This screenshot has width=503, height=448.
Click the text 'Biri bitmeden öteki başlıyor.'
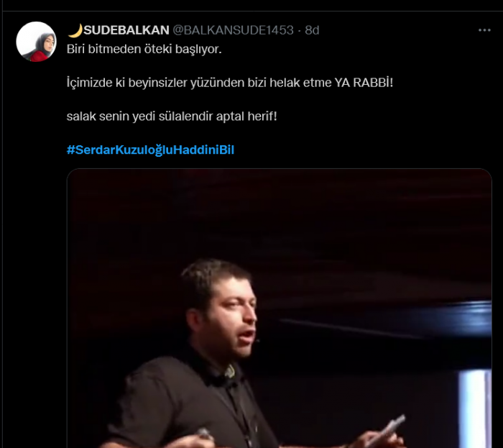click(144, 49)
